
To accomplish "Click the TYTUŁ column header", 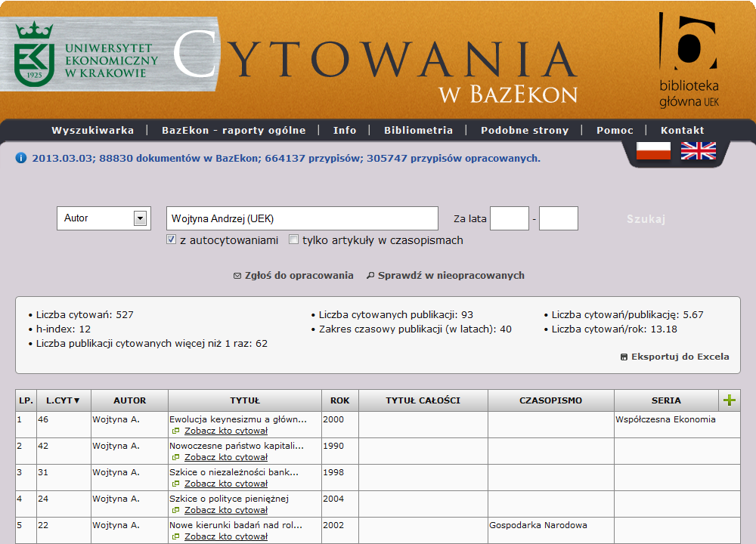I will 245,400.
